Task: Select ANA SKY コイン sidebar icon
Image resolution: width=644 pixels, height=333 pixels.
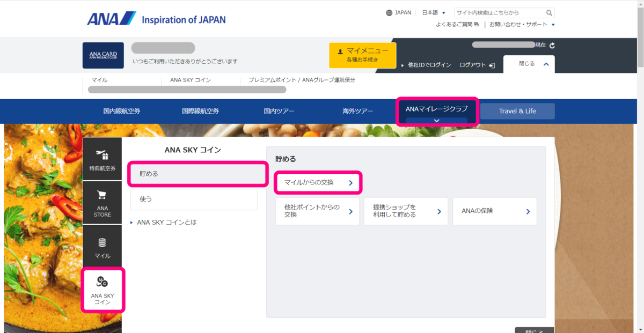Action: point(103,290)
